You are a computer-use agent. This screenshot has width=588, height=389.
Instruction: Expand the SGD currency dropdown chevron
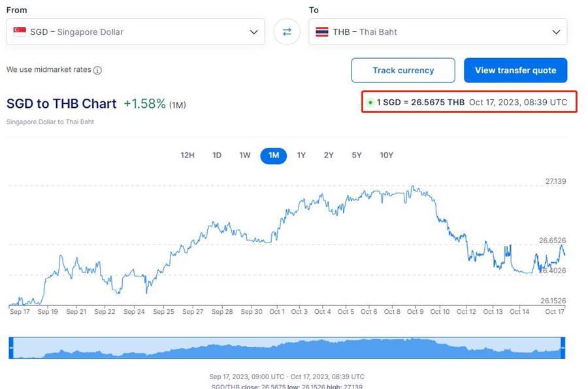point(254,32)
